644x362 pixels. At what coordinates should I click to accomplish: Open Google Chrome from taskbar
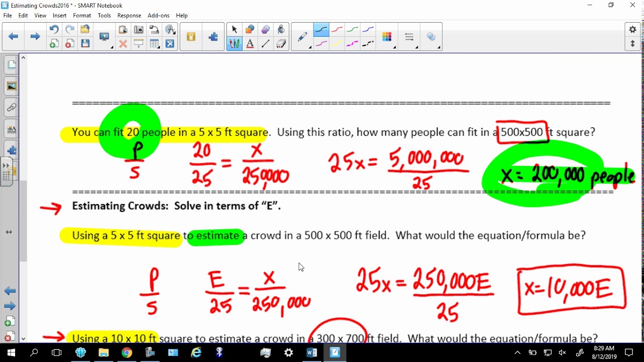click(127, 352)
